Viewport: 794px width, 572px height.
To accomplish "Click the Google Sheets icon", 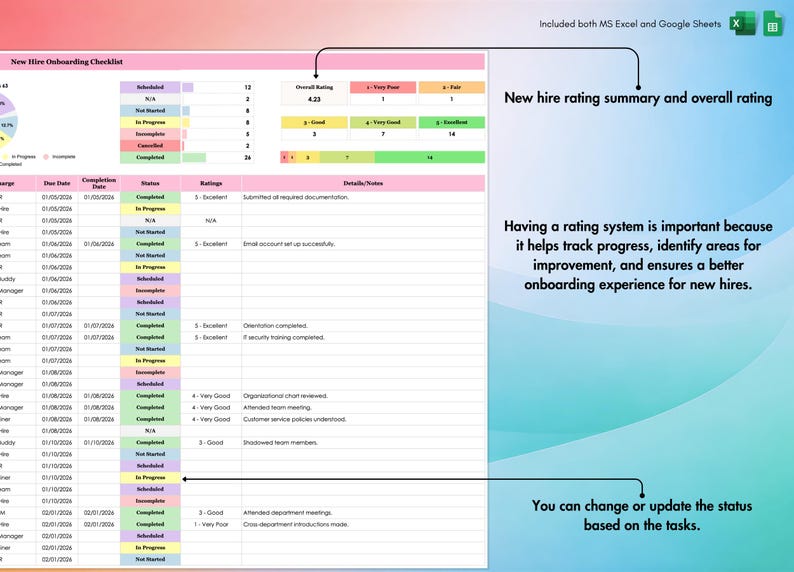I will [x=773, y=24].
